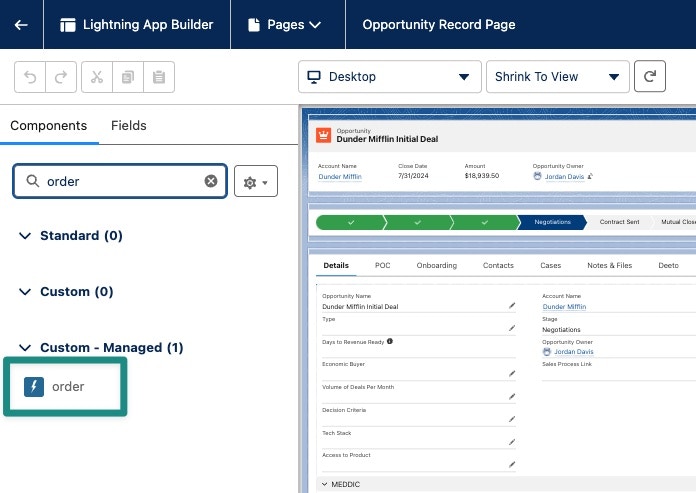Open the Shrink To View dropdown

558,77
